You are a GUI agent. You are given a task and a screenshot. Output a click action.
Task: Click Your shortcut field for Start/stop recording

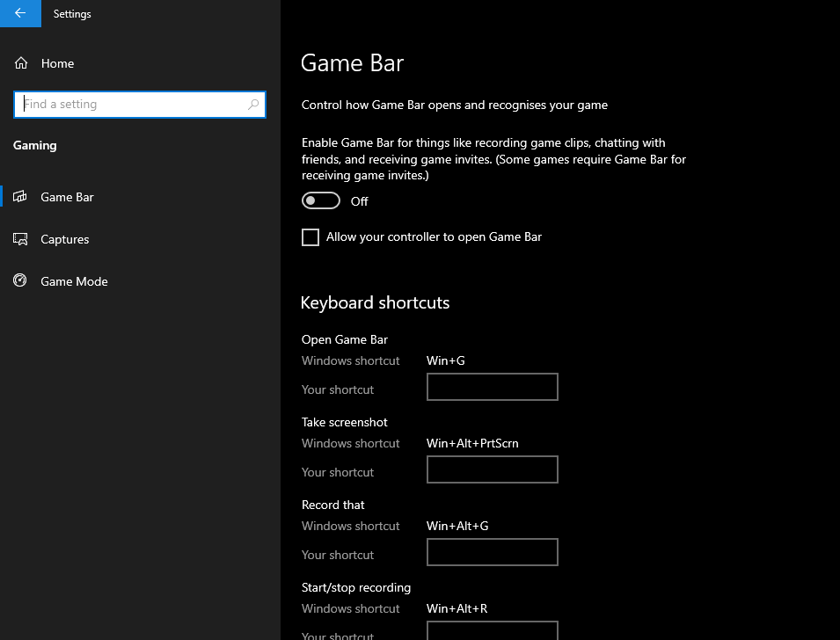[493, 630]
